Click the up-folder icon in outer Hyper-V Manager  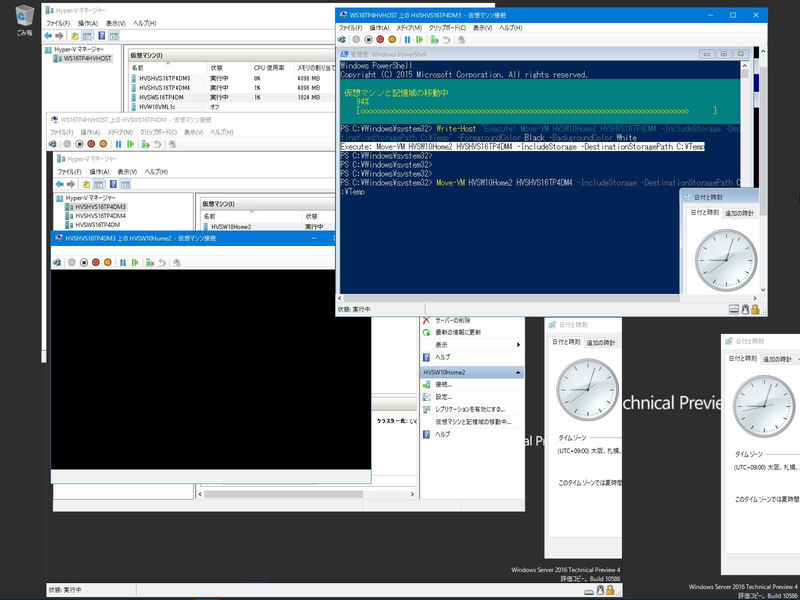(75, 36)
